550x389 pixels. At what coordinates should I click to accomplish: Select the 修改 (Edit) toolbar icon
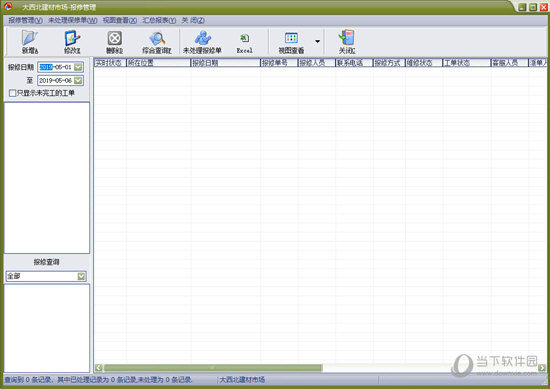pos(72,38)
